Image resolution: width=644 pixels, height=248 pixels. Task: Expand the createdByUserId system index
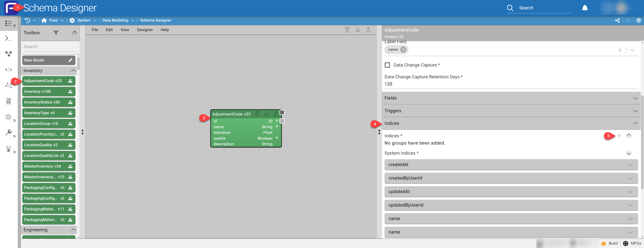point(511,178)
